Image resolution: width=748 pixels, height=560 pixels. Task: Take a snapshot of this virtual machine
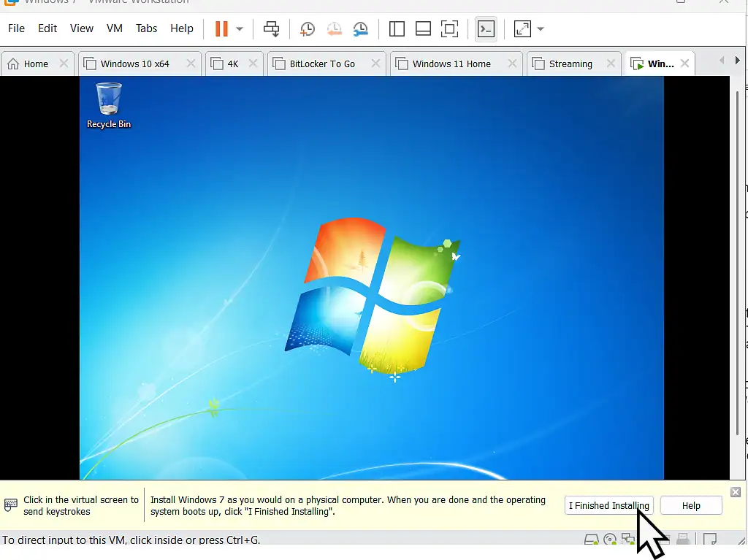(307, 28)
